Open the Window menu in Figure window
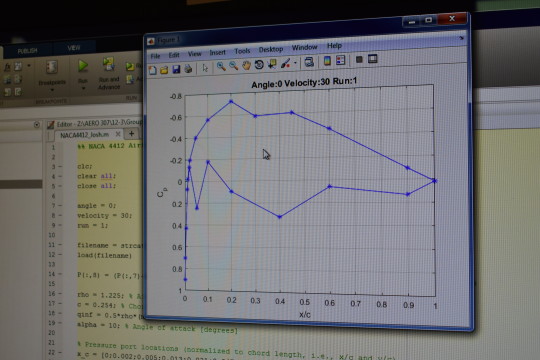Viewport: 540px width, 360px height. coord(304,47)
